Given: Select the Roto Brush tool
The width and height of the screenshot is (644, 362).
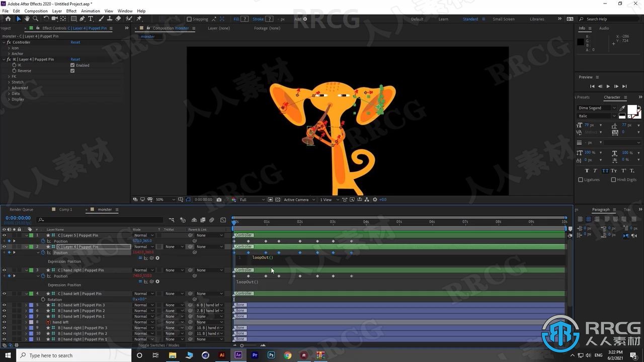Looking at the screenshot, I should [x=129, y=19].
